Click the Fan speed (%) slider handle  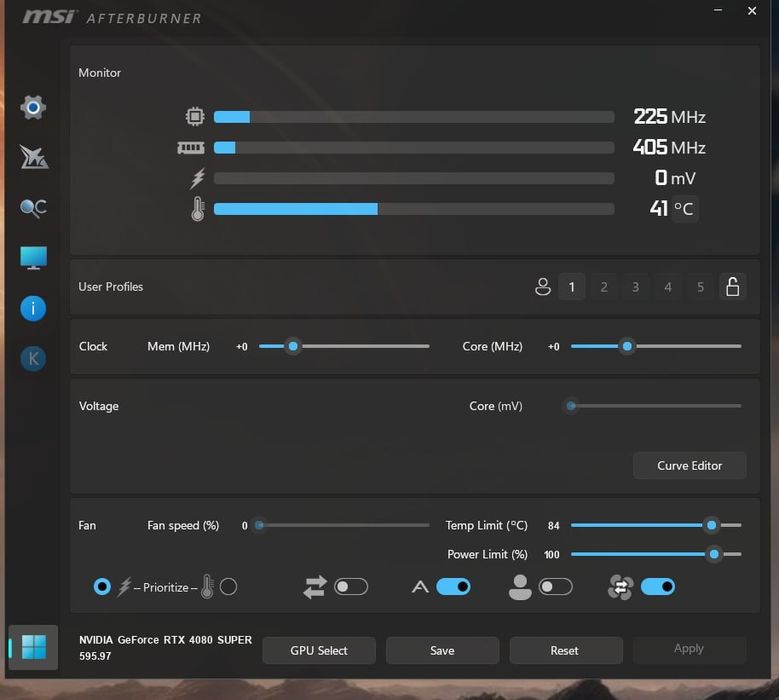pos(259,525)
